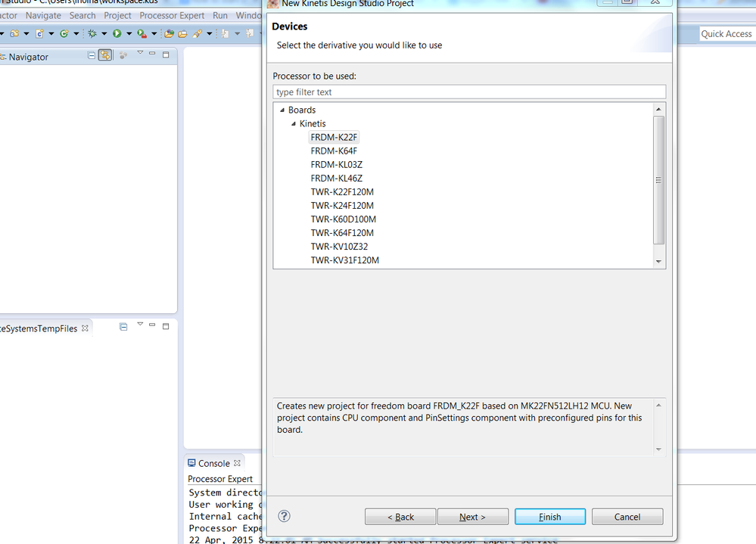Image resolution: width=756 pixels, height=544 pixels.
Task: Click the Back button
Action: point(400,517)
